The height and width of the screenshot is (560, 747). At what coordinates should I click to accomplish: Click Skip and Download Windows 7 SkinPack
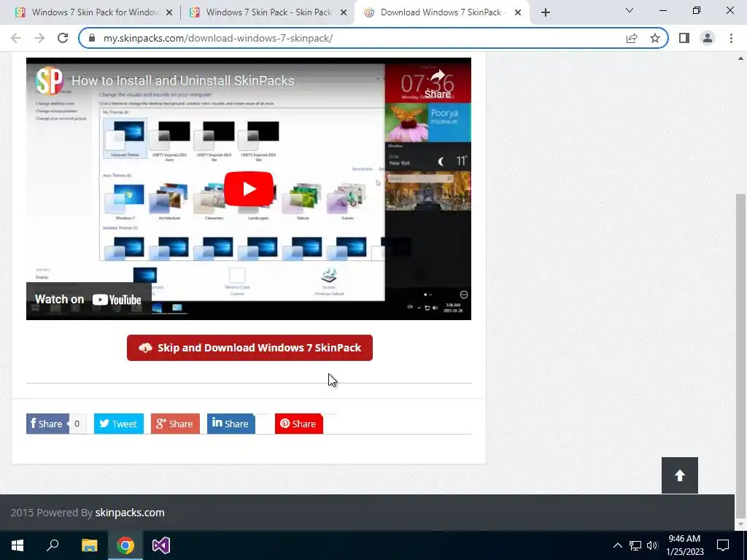249,348
